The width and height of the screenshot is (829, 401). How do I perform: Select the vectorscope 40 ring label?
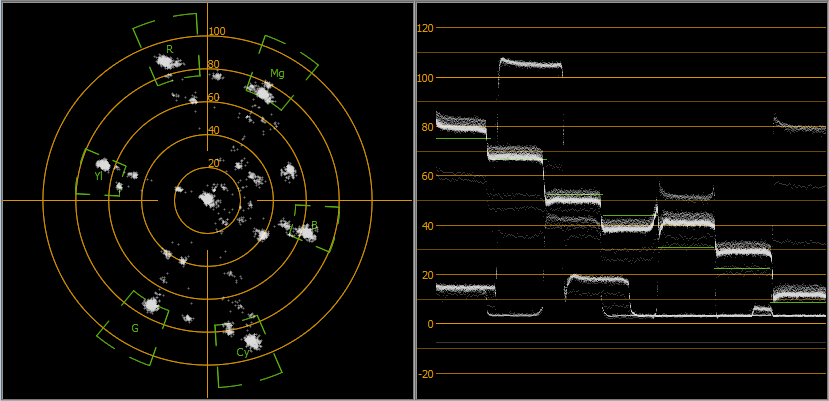click(214, 130)
